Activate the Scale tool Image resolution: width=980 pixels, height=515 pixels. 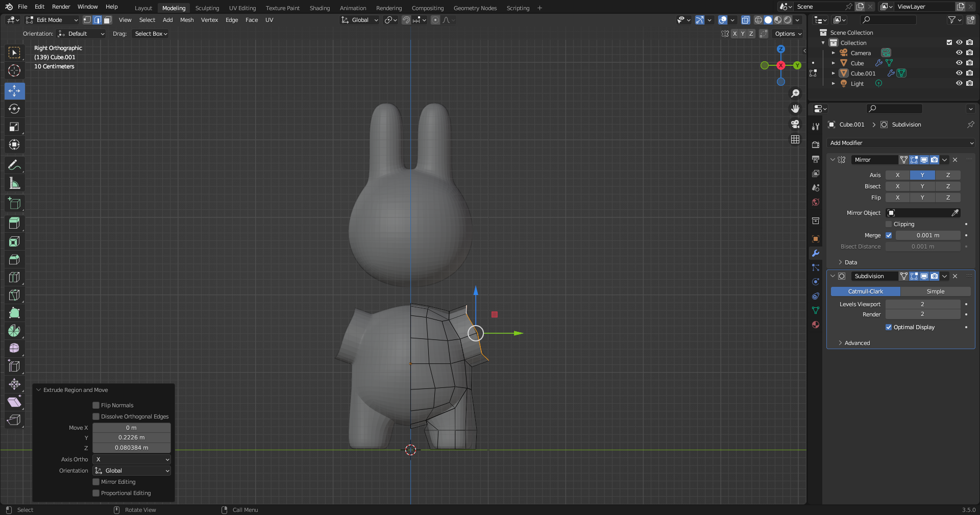(x=14, y=127)
